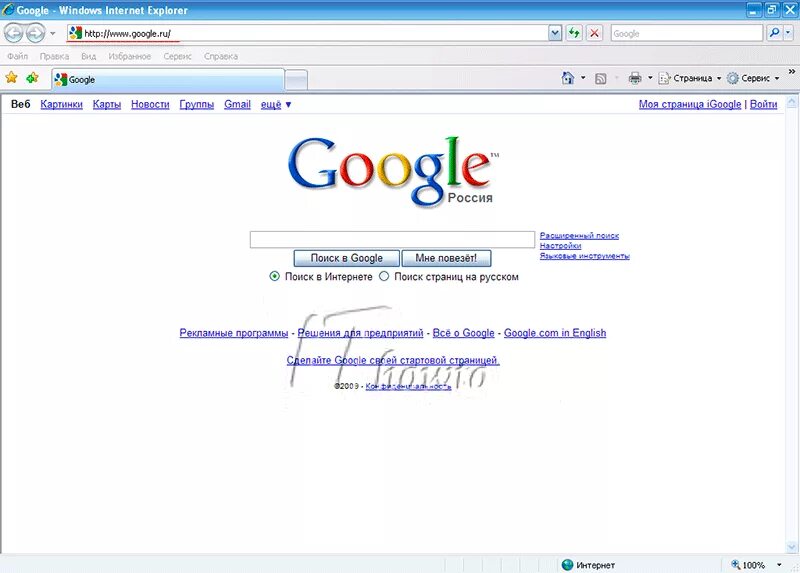Open recent pages dropdown beside Forward arrow
The height and width of the screenshot is (573, 800).
(x=53, y=34)
